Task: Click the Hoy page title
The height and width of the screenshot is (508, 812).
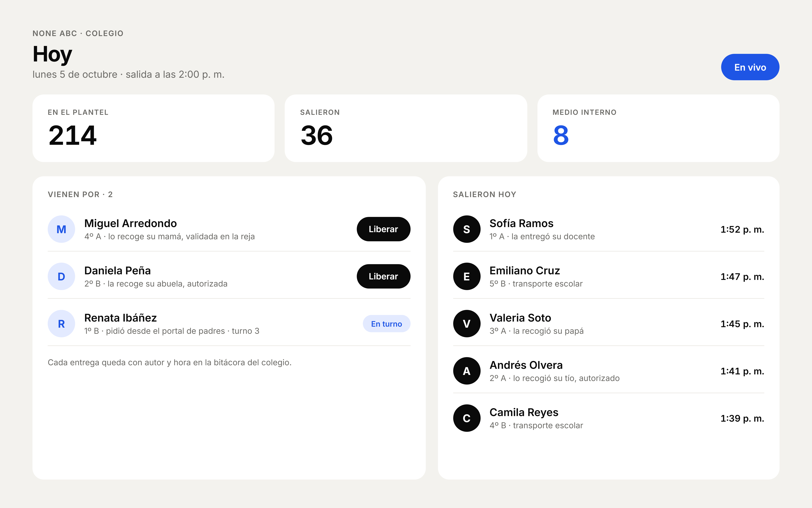Action: (x=52, y=54)
